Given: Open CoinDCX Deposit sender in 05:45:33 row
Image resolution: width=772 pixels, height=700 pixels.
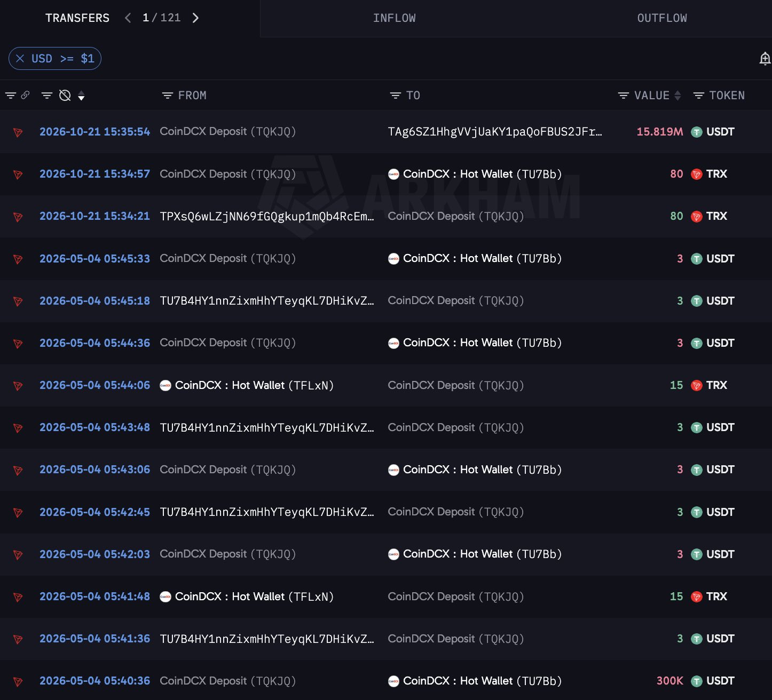Looking at the screenshot, I should pyautogui.click(x=228, y=258).
